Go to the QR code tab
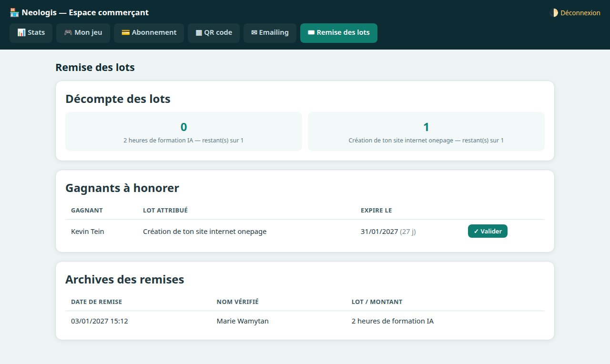Image resolution: width=610 pixels, height=364 pixels. pos(213,33)
